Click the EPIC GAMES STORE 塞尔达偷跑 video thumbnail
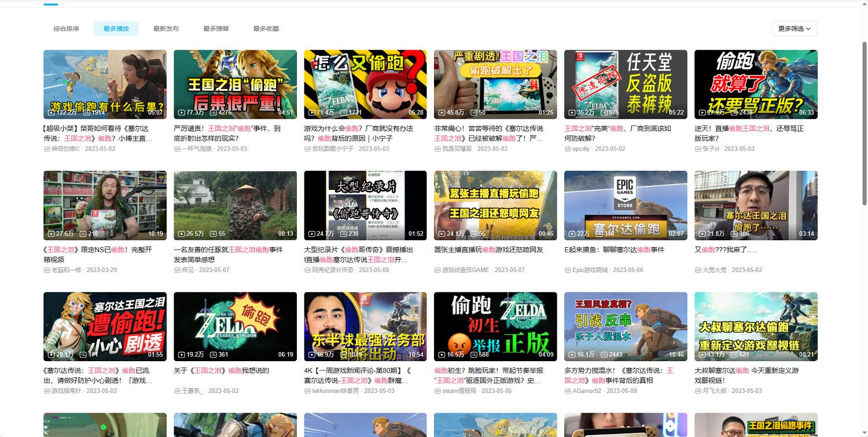868x437 pixels. click(x=625, y=205)
